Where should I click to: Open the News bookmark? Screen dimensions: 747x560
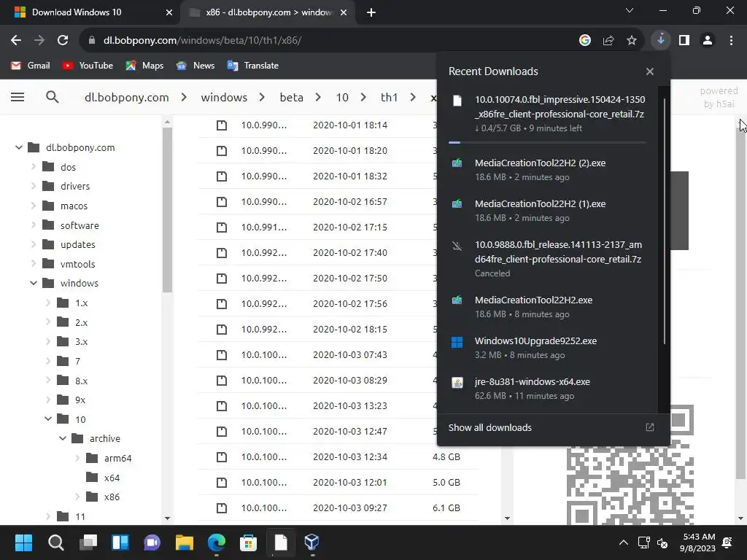196,66
